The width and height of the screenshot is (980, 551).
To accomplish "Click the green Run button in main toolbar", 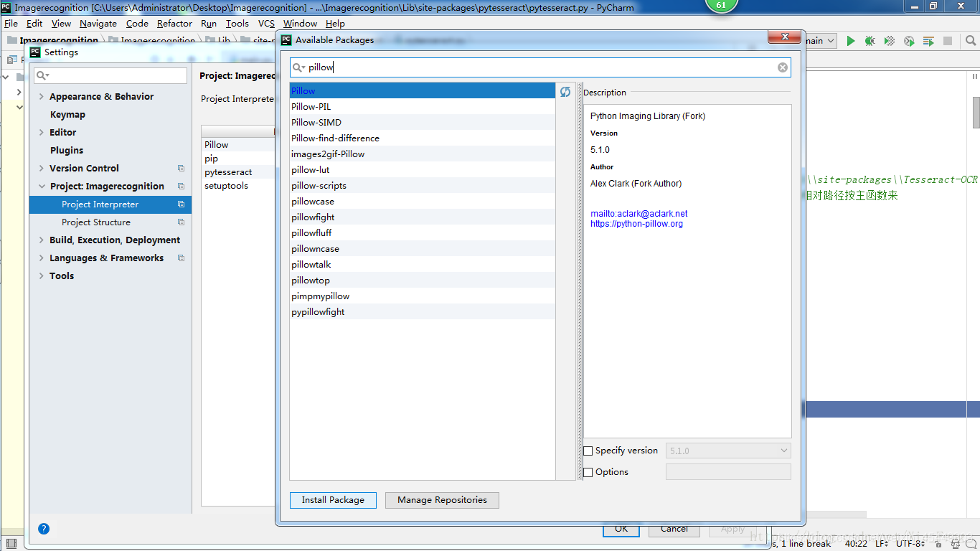I will click(851, 41).
